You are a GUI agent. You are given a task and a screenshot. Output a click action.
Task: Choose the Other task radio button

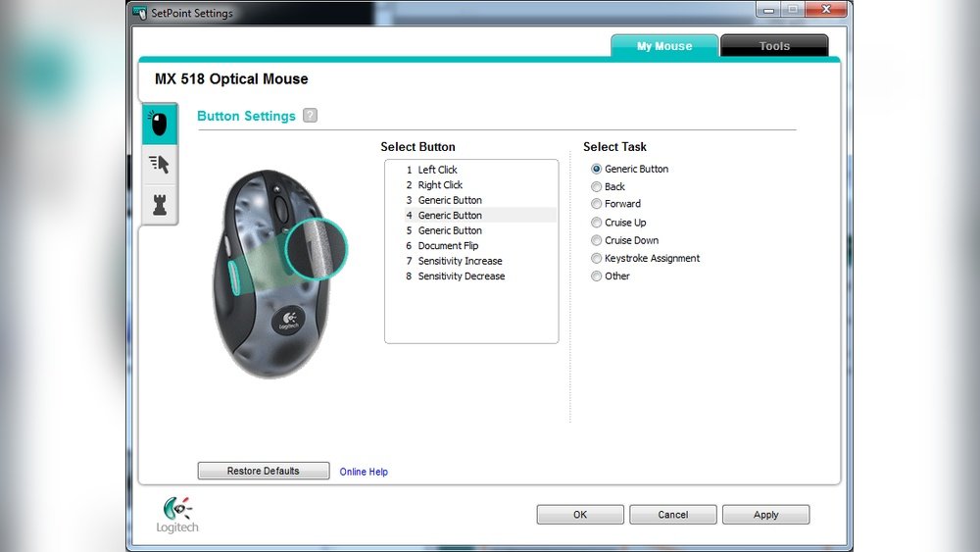597,276
